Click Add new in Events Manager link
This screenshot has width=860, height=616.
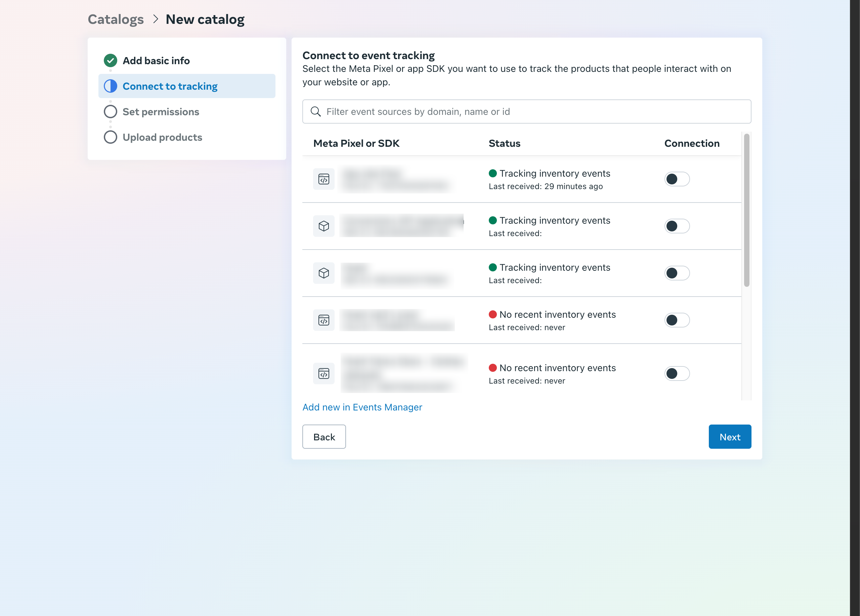(362, 407)
